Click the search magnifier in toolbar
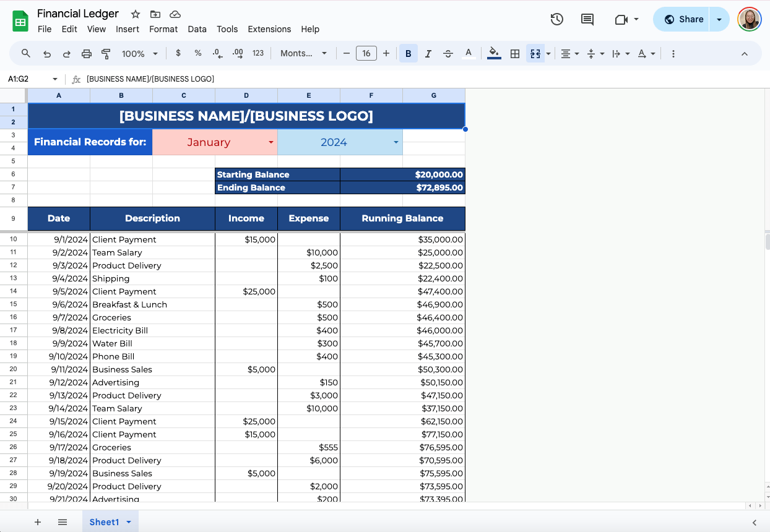 point(26,54)
